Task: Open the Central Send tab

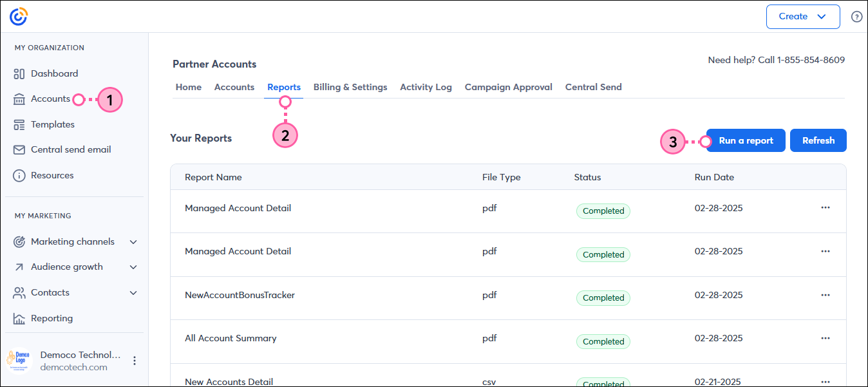Action: pos(594,87)
